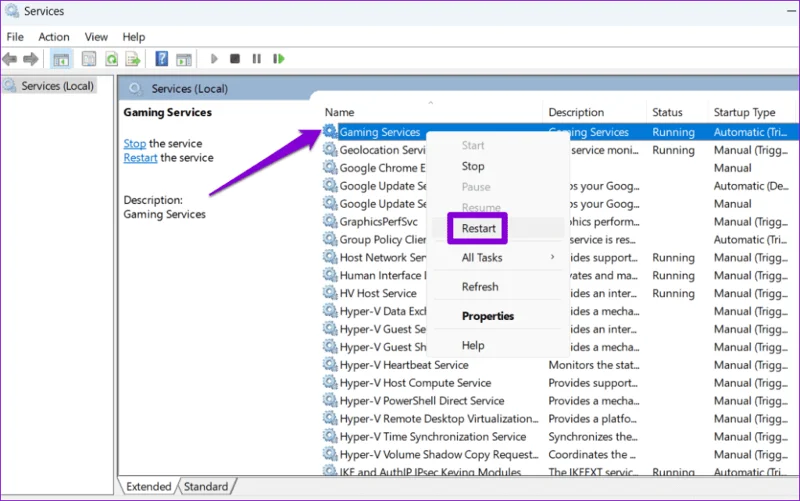This screenshot has width=800, height=501.
Task: Switch to the Standard tab
Action: point(206,486)
